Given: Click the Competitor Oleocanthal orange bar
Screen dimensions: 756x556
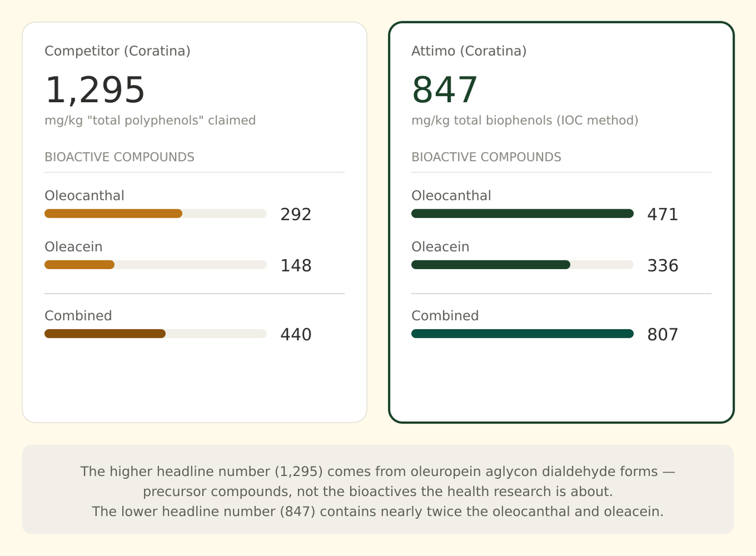Looking at the screenshot, I should tap(113, 214).
